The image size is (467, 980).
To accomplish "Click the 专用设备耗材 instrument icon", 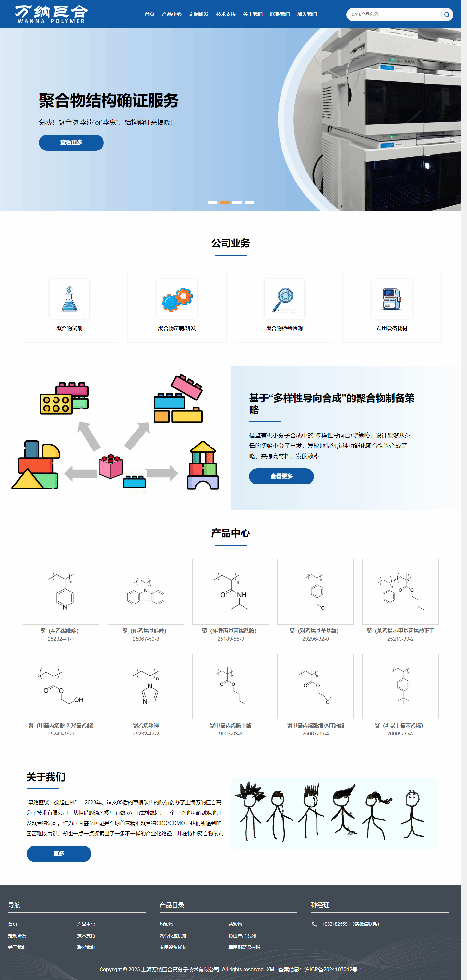I will coord(392,299).
